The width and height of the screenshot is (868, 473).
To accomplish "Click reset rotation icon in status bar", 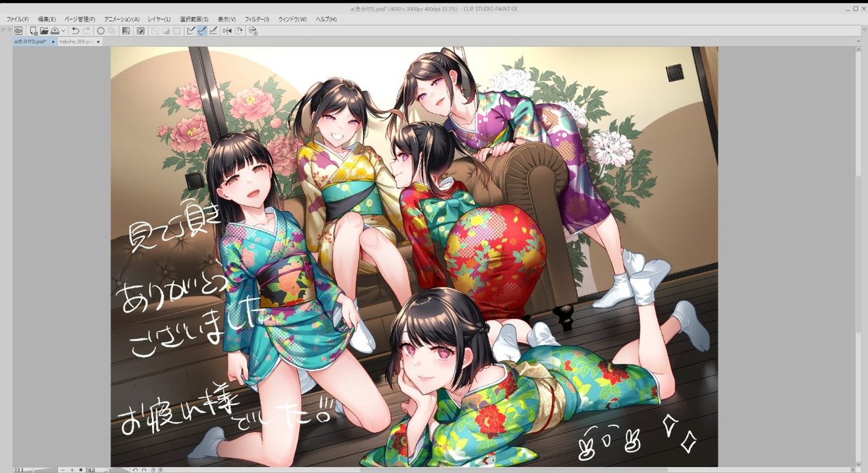I will pos(153,469).
